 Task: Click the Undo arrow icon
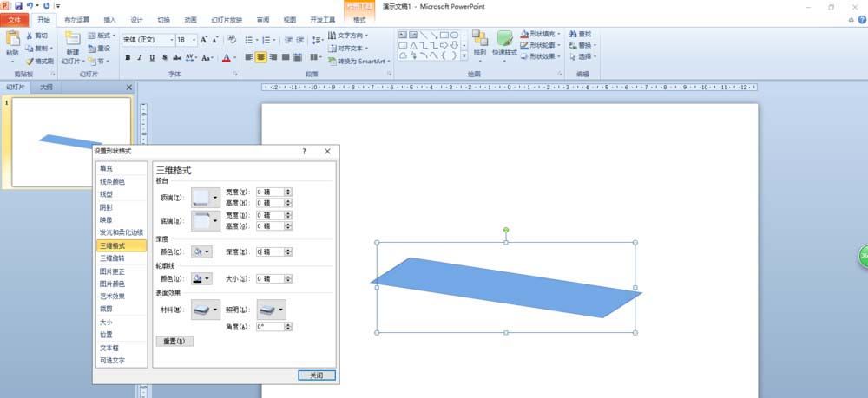click(x=30, y=5)
